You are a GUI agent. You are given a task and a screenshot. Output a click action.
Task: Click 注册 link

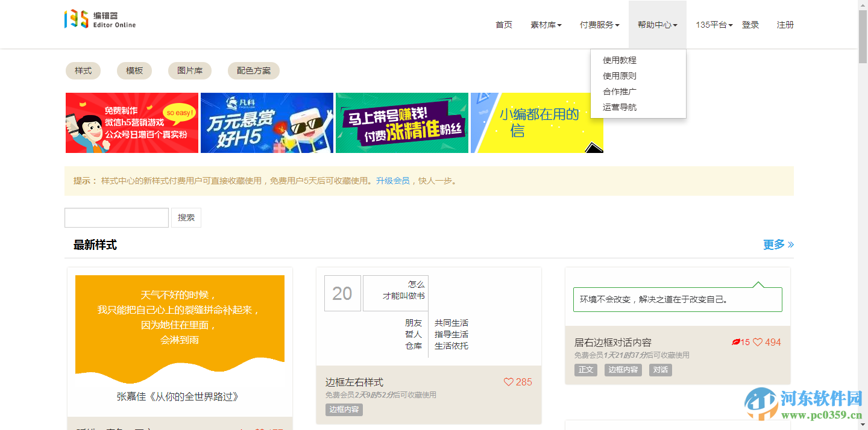(785, 25)
